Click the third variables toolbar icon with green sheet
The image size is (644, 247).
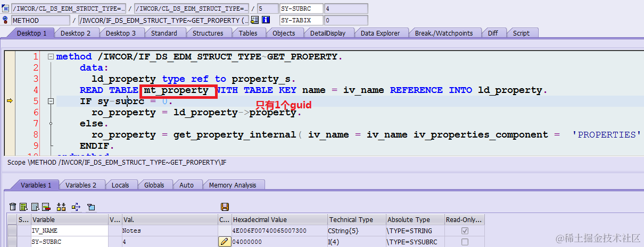pyautogui.click(x=35, y=207)
